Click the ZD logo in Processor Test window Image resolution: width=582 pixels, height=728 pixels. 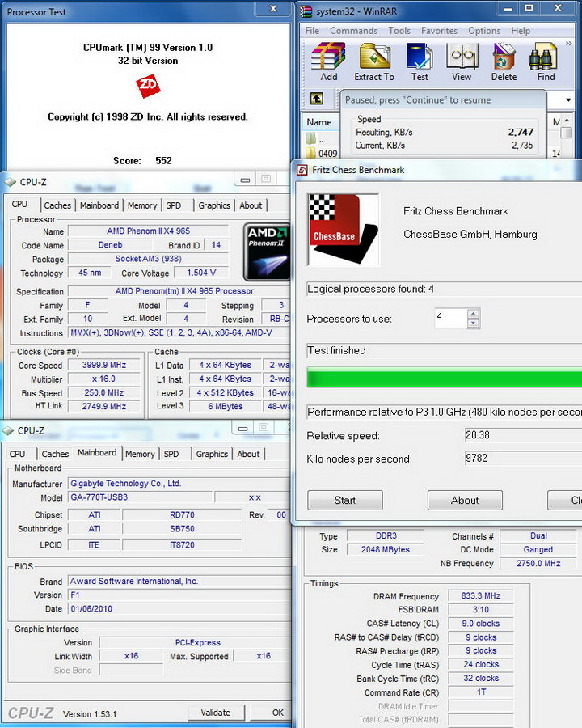point(148,87)
